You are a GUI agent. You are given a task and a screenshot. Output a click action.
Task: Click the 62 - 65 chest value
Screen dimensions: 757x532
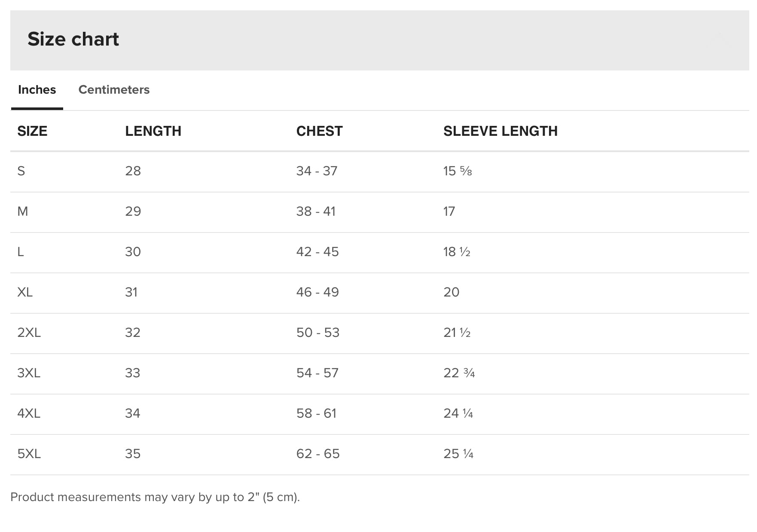click(317, 454)
